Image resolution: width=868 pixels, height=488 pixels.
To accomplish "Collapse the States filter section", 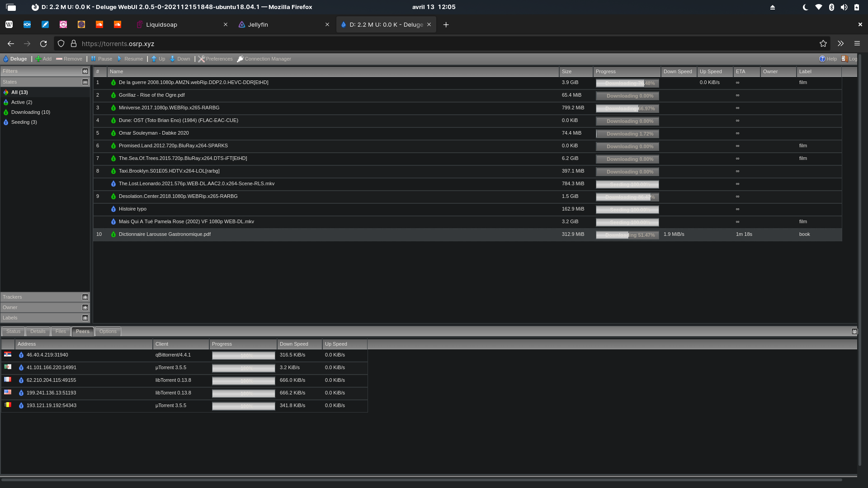I will pyautogui.click(x=85, y=82).
